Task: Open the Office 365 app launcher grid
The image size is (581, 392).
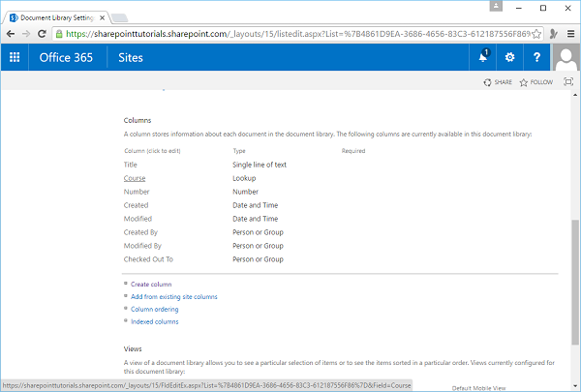Action: (15, 57)
